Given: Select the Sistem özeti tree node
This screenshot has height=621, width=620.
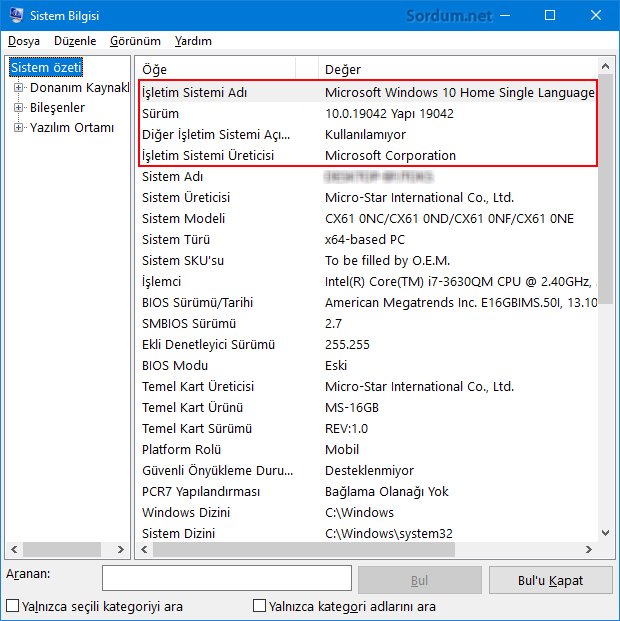Looking at the screenshot, I should coord(46,67).
